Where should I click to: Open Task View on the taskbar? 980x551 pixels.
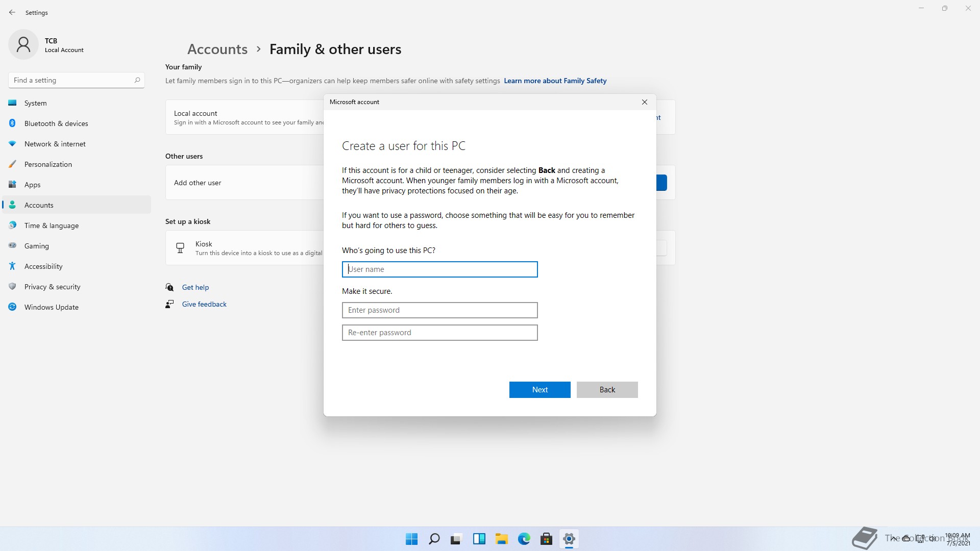pos(456,539)
